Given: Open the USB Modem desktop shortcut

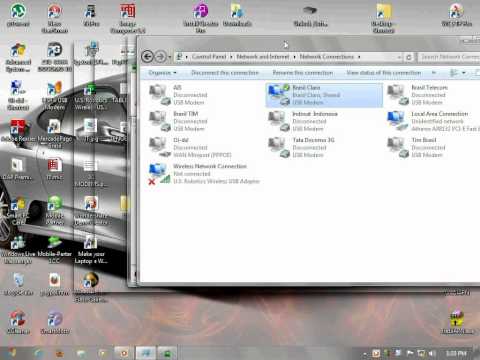Looking at the screenshot, I should [x=54, y=96].
